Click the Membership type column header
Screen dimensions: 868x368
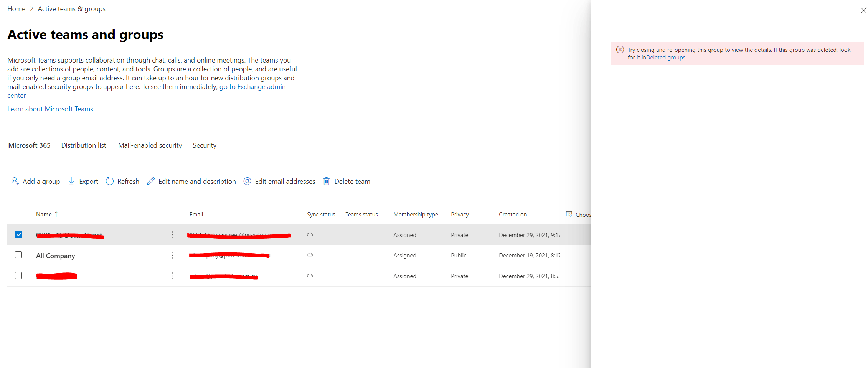pyautogui.click(x=416, y=215)
